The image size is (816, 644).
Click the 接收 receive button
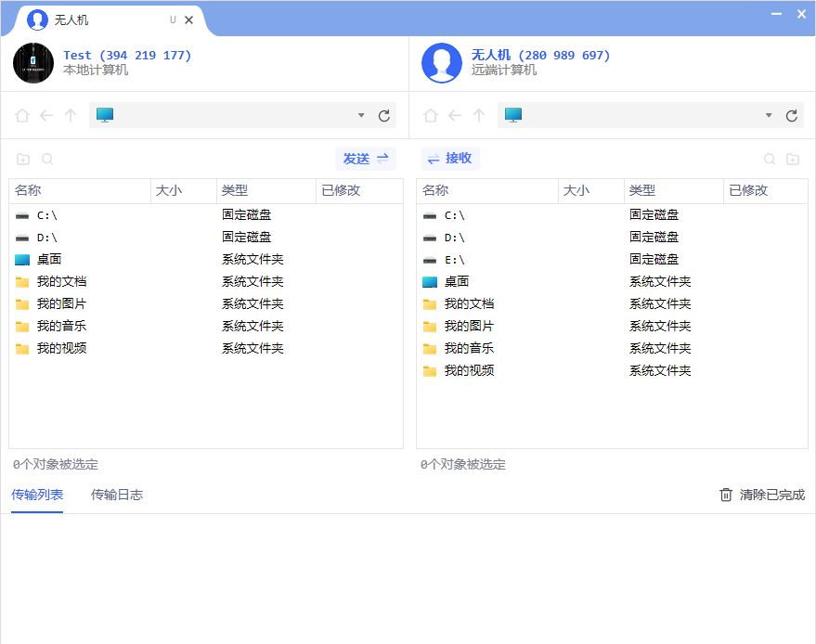tap(450, 158)
